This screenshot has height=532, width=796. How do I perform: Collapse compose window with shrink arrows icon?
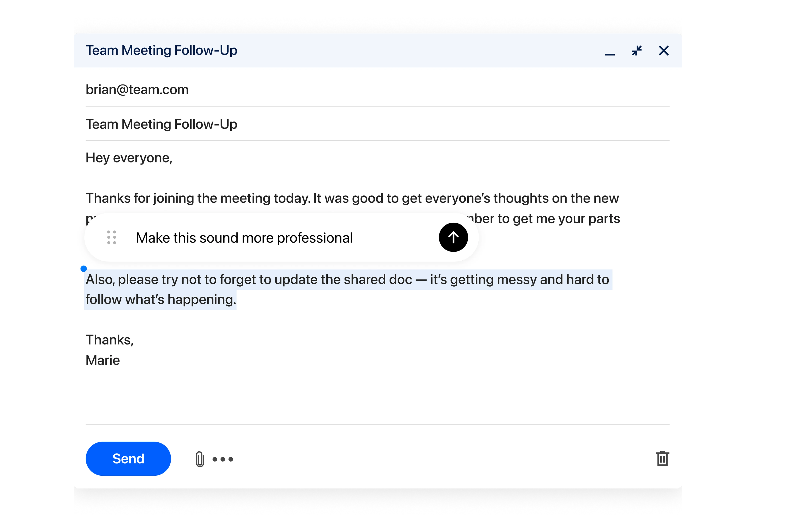point(636,51)
